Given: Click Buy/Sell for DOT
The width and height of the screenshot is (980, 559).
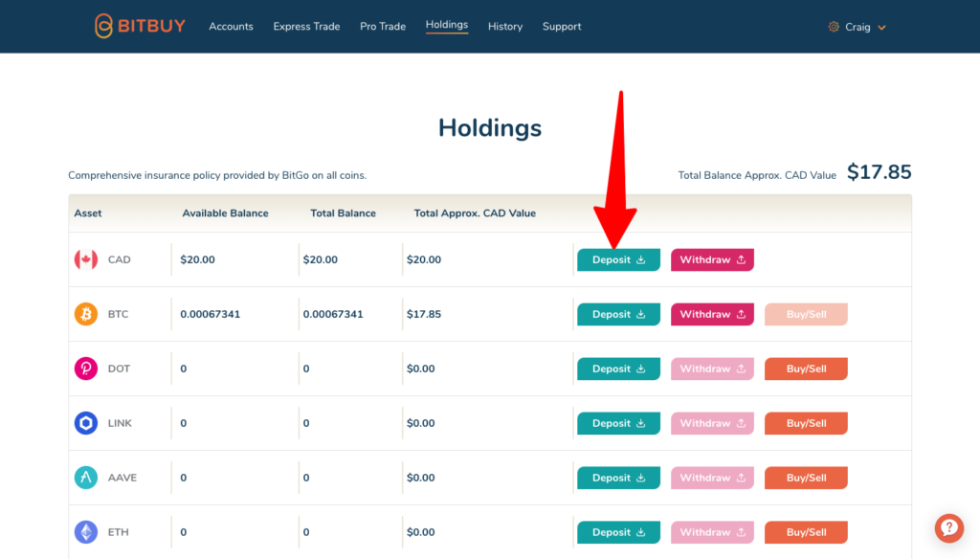Looking at the screenshot, I should coord(806,369).
